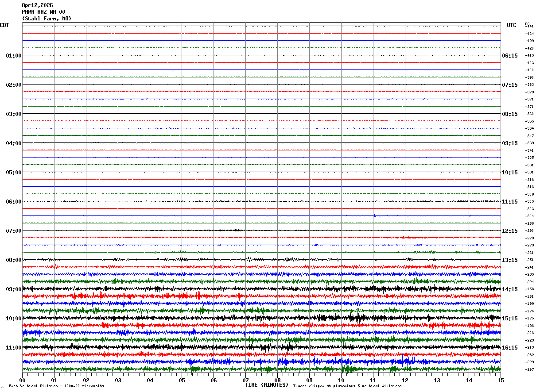Click the DC offset value "-434"
The width and height of the screenshot is (536, 392).
529,34
